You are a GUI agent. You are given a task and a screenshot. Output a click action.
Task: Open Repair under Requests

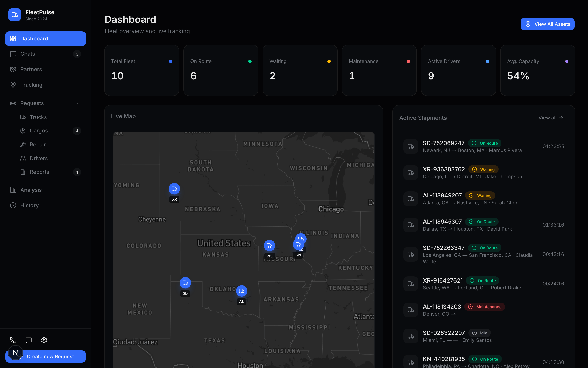[50, 145]
